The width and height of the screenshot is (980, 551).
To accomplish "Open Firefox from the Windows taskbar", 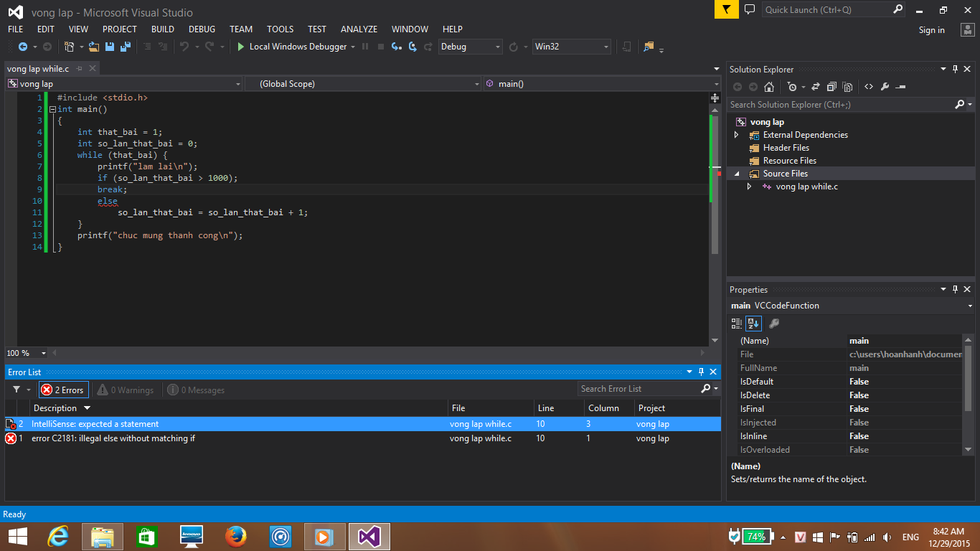I will 235,536.
